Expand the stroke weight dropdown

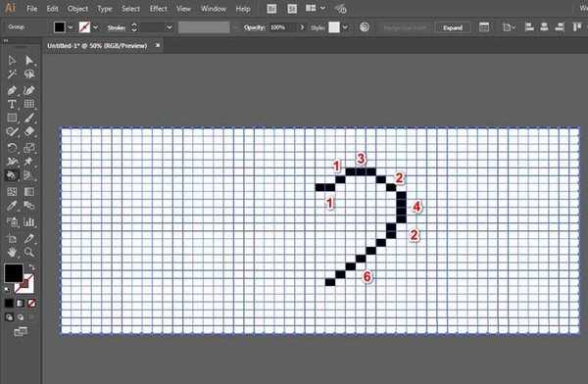coord(170,27)
